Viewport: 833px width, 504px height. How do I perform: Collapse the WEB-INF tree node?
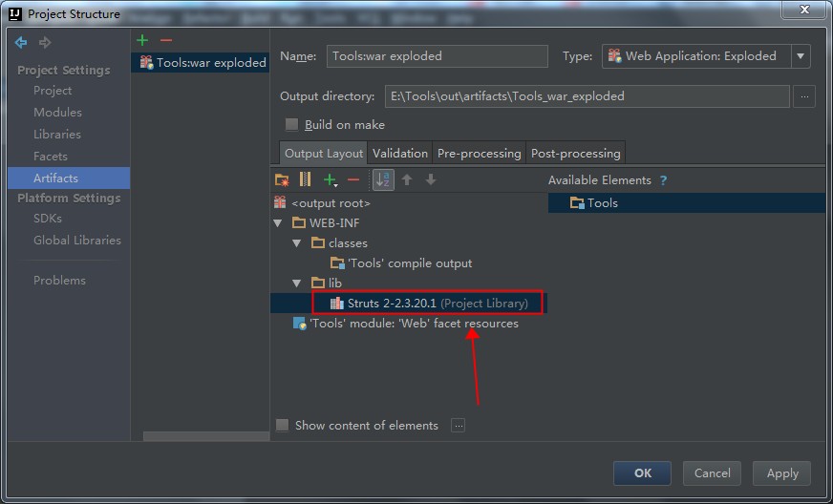click(x=278, y=223)
